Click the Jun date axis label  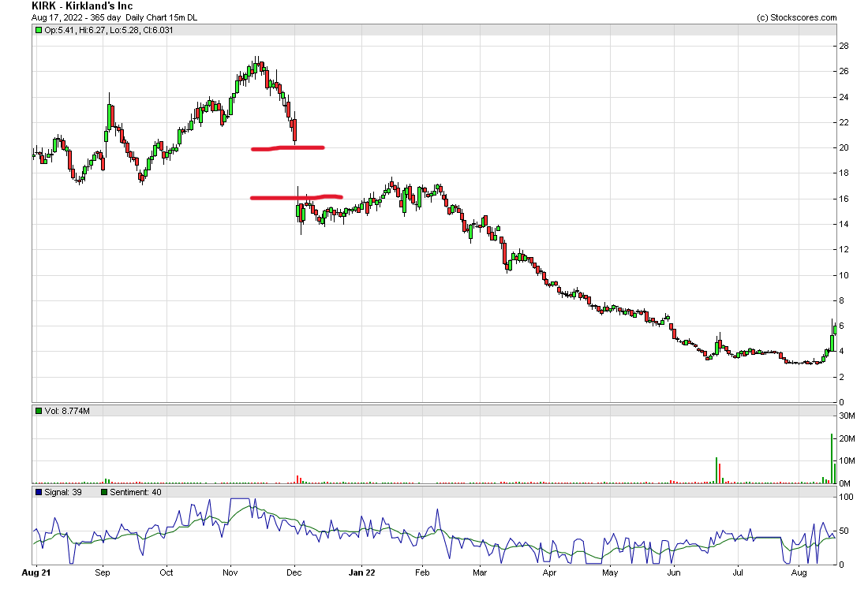pyautogui.click(x=674, y=573)
